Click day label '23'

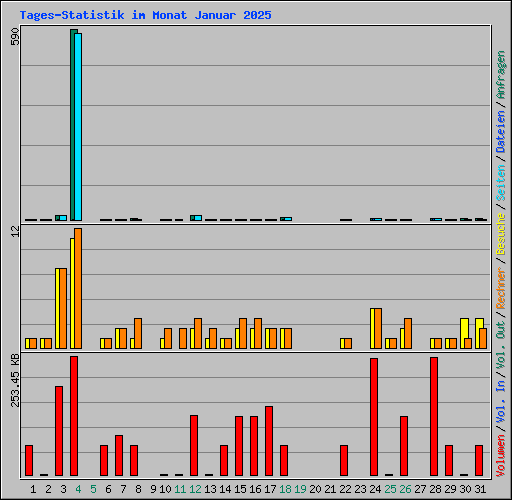coord(360,489)
